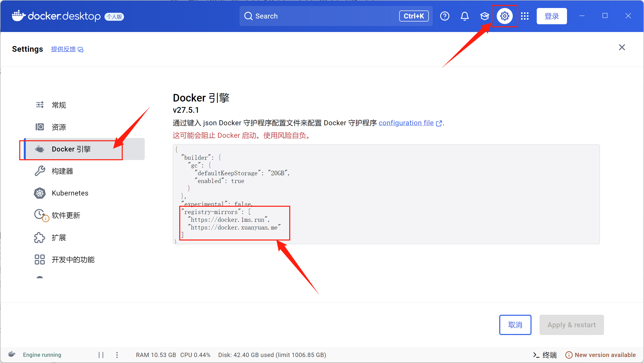Image resolution: width=644 pixels, height=363 pixels.
Task: Click the 开发中的功能 grid icon
Action: tap(40, 259)
